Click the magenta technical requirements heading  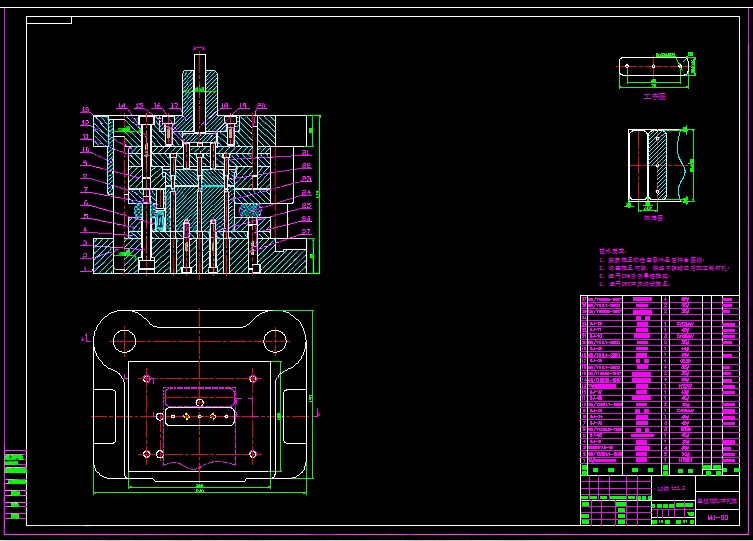[x=613, y=251]
